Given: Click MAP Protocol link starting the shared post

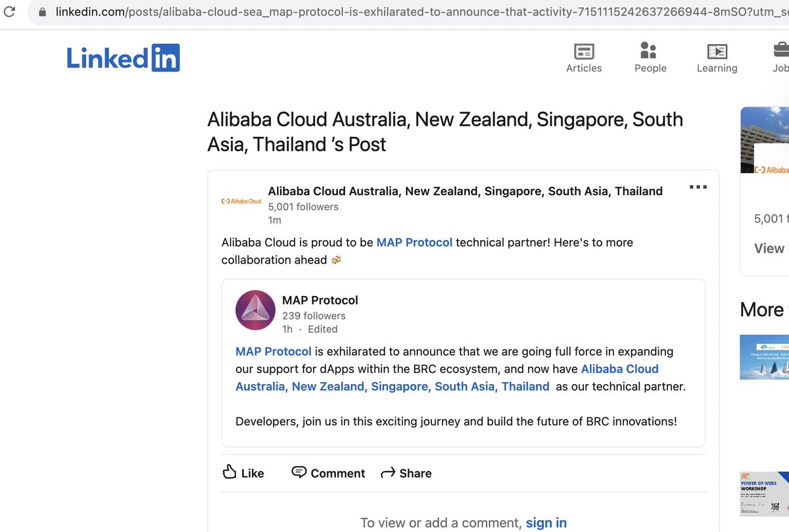Looking at the screenshot, I should tap(274, 351).
